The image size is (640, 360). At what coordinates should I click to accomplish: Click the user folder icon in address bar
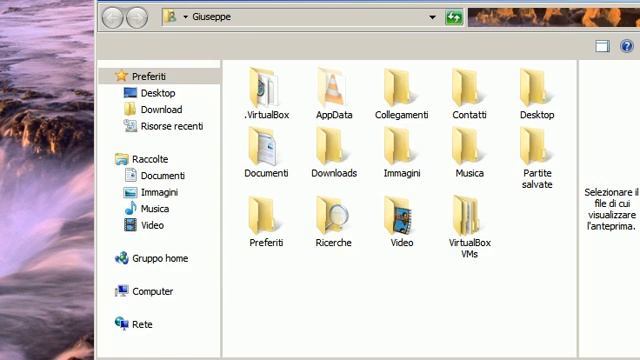(170, 17)
